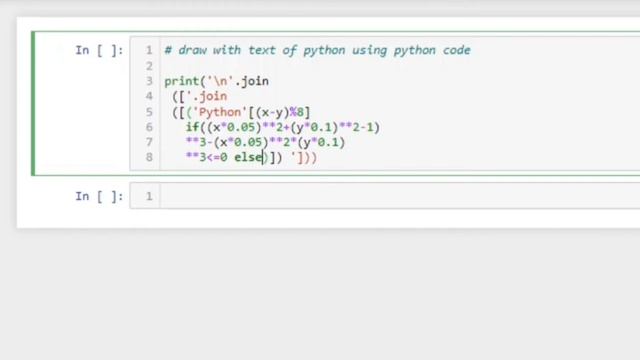Viewport: 640px width, 360px height.
Task: Click the 'else' keyword on line 8
Action: [x=248, y=157]
